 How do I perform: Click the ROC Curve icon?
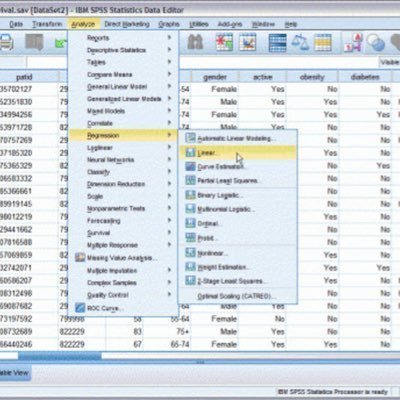point(80,308)
